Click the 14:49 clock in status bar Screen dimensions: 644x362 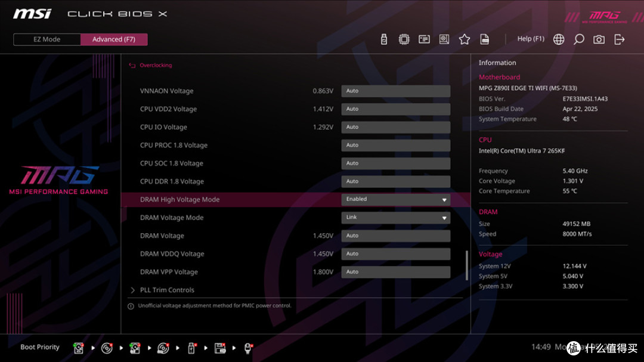point(541,347)
